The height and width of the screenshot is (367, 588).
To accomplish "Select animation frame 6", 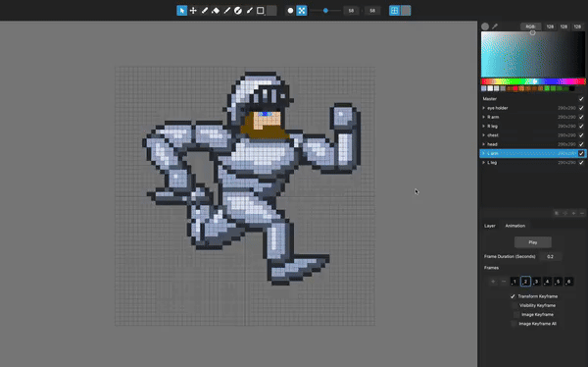I will coord(568,282).
